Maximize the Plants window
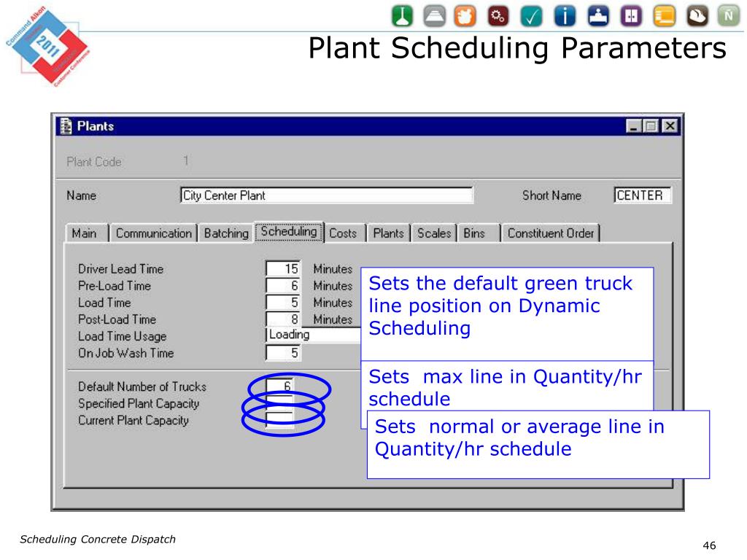747x560 pixels. (x=650, y=126)
